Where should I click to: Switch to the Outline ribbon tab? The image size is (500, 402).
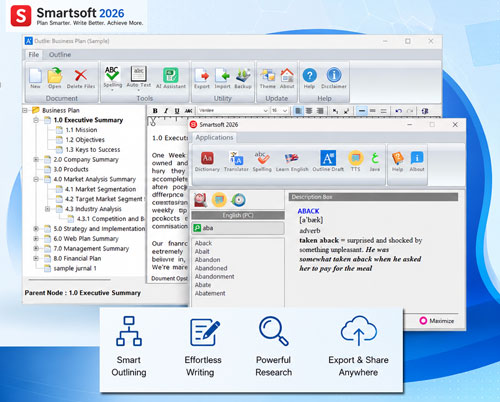tap(60, 55)
